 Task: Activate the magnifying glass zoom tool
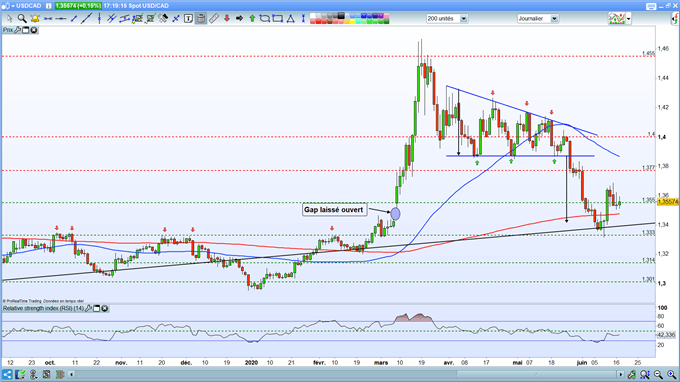(x=22, y=18)
